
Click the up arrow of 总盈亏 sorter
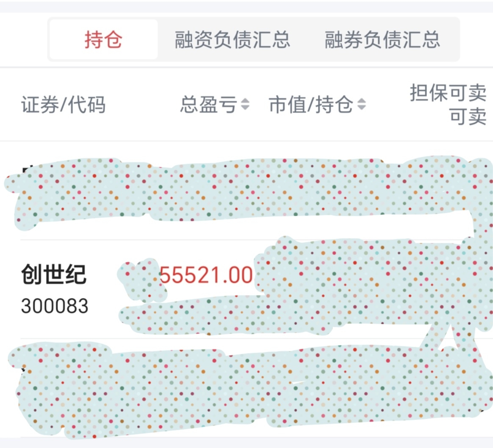(245, 100)
